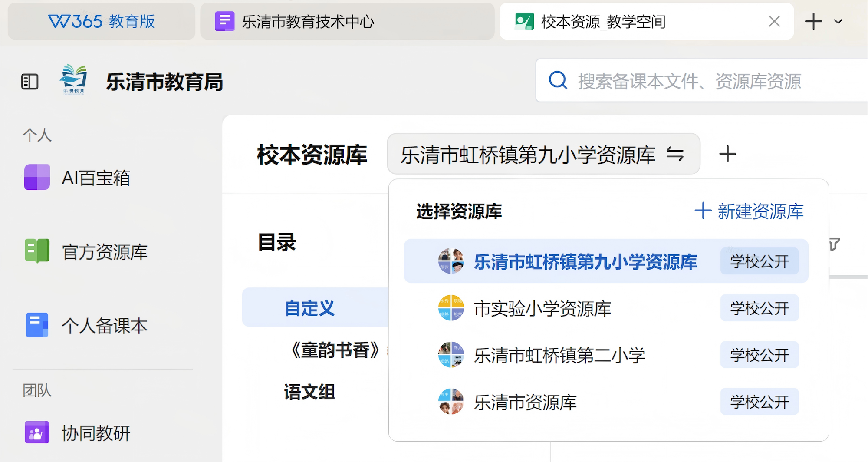Click the filter icon at the right edge
Viewport: 868px width, 462px height.
pos(834,244)
